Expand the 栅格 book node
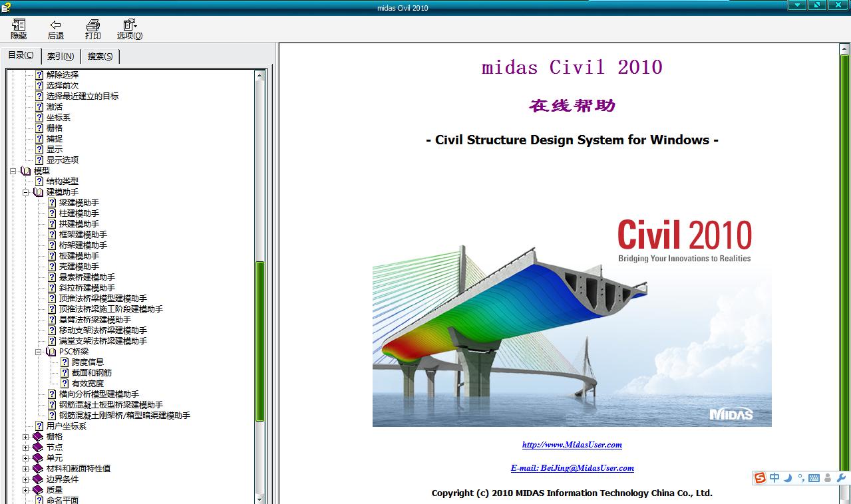851x504 pixels. [x=26, y=437]
